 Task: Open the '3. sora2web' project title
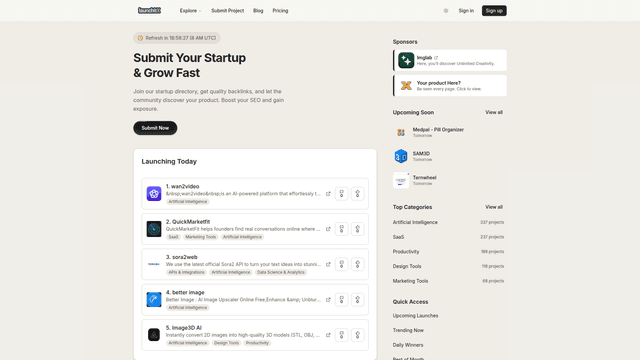(x=182, y=257)
